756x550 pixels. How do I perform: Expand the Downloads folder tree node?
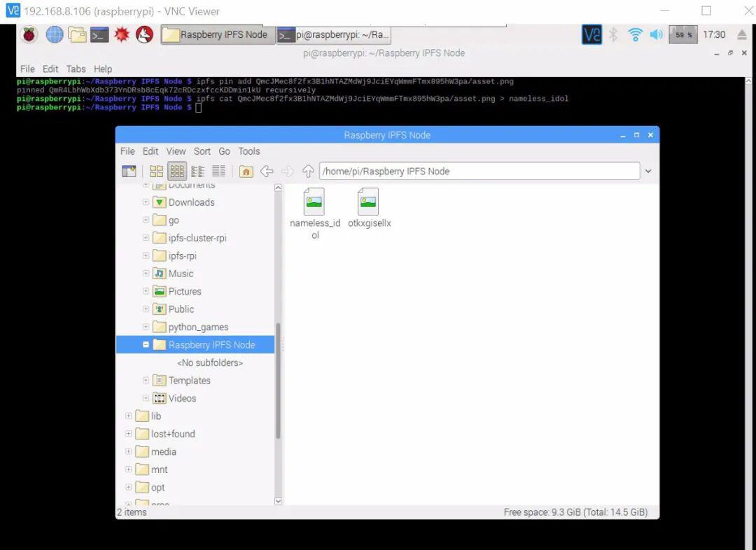click(x=146, y=202)
